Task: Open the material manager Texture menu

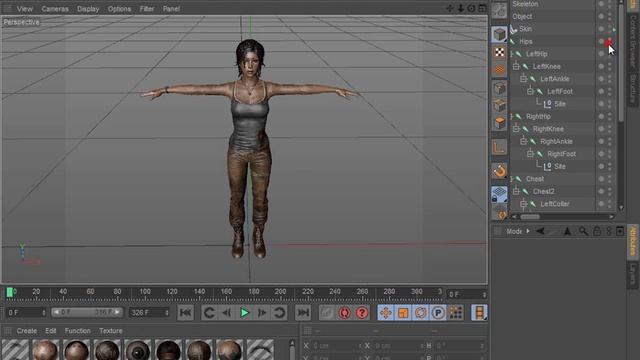Action: (111, 331)
